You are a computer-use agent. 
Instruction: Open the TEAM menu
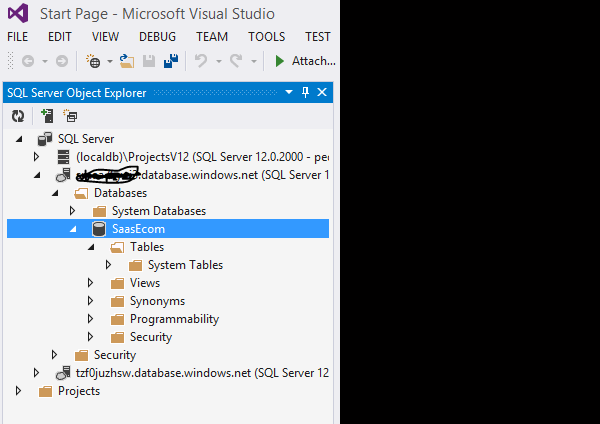212,37
